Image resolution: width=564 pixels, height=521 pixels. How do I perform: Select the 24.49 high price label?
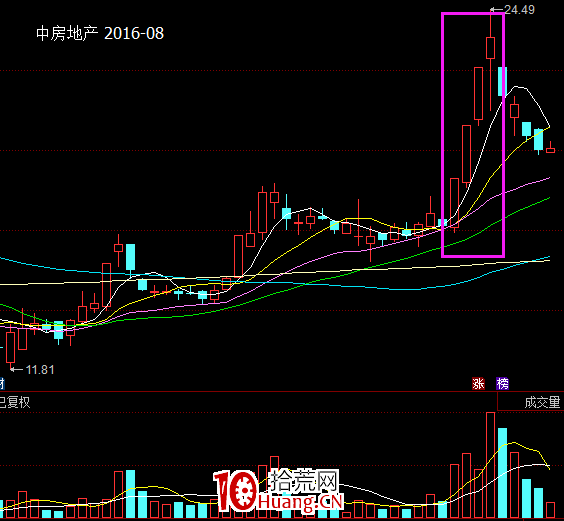[519, 10]
